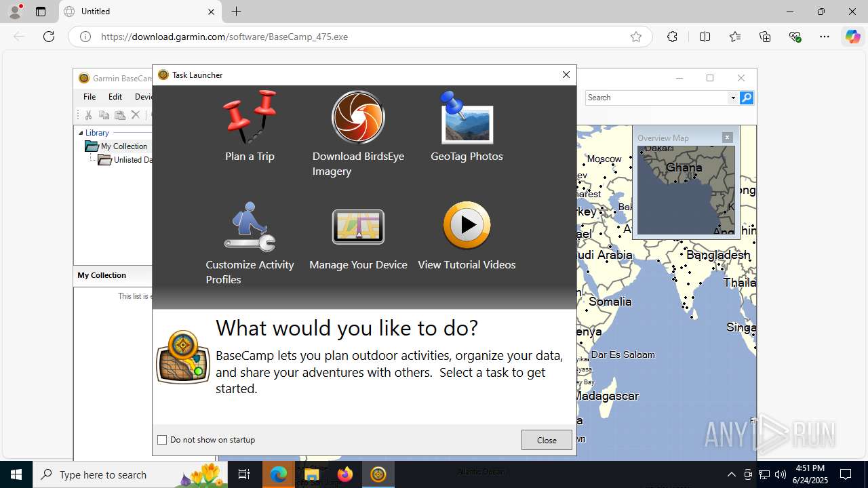Add this page to favorites star
Viewport: 868px width, 488px height.
click(x=636, y=37)
